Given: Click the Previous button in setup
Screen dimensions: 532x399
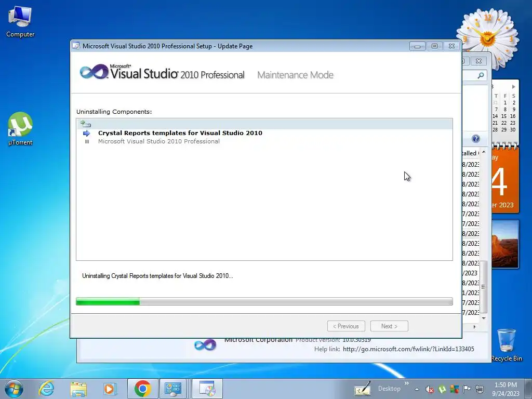Looking at the screenshot, I should coord(346,326).
